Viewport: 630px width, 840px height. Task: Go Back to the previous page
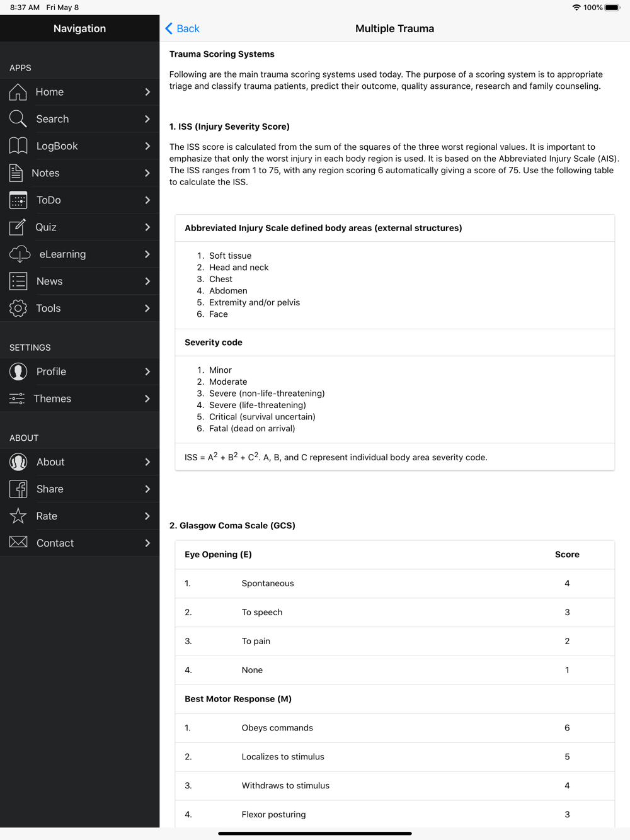point(182,28)
